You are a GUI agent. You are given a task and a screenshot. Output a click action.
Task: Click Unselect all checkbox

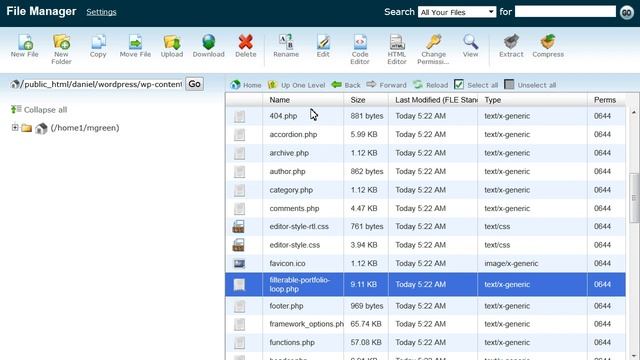click(509, 84)
